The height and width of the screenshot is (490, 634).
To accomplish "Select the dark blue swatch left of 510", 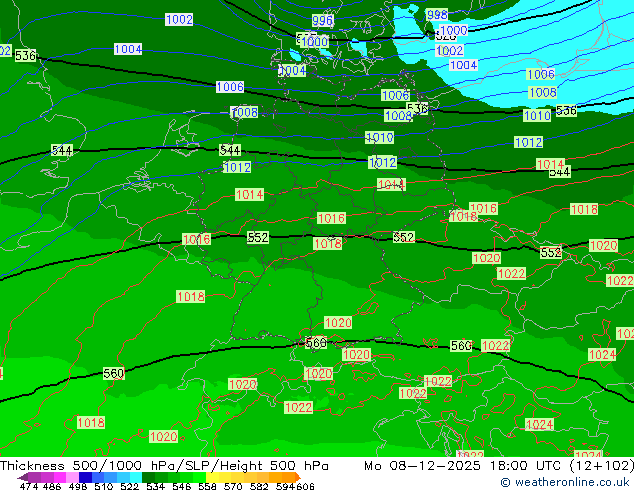I will [85, 477].
